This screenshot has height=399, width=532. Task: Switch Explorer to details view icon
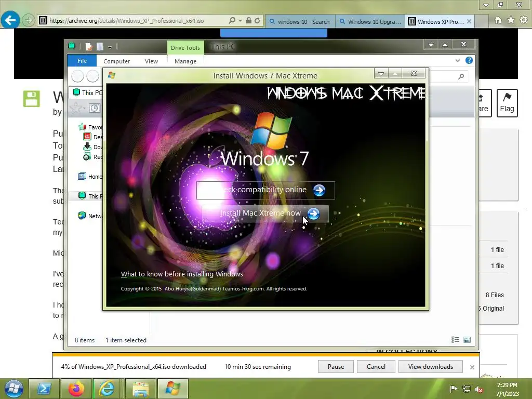tap(455, 340)
